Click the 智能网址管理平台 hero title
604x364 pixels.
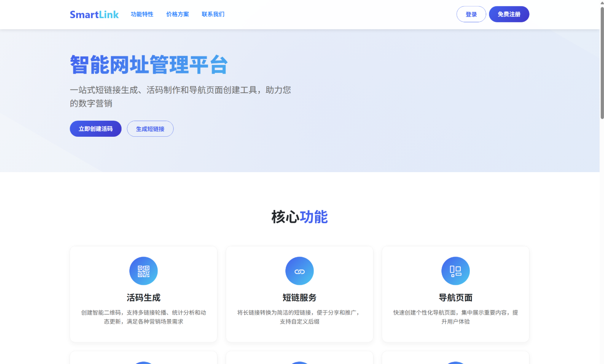(x=149, y=65)
